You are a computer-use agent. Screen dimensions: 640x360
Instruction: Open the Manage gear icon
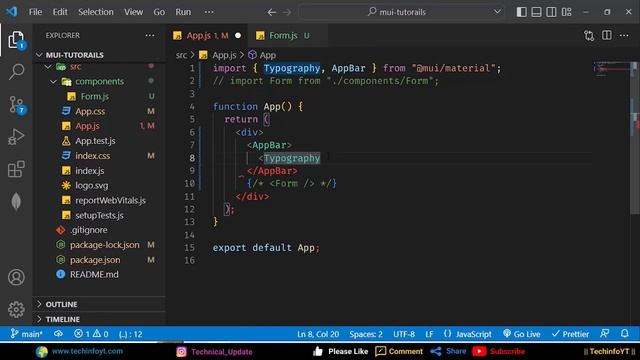[16, 309]
